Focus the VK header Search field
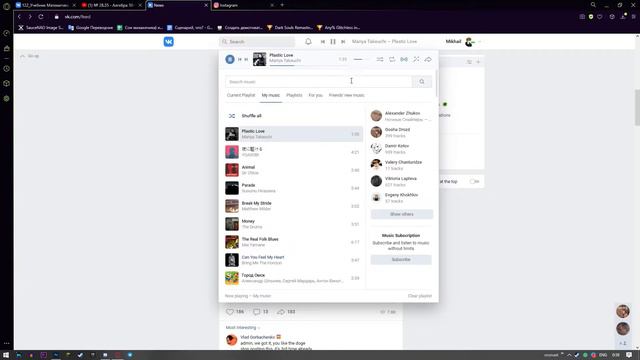The image size is (640, 360). point(257,42)
